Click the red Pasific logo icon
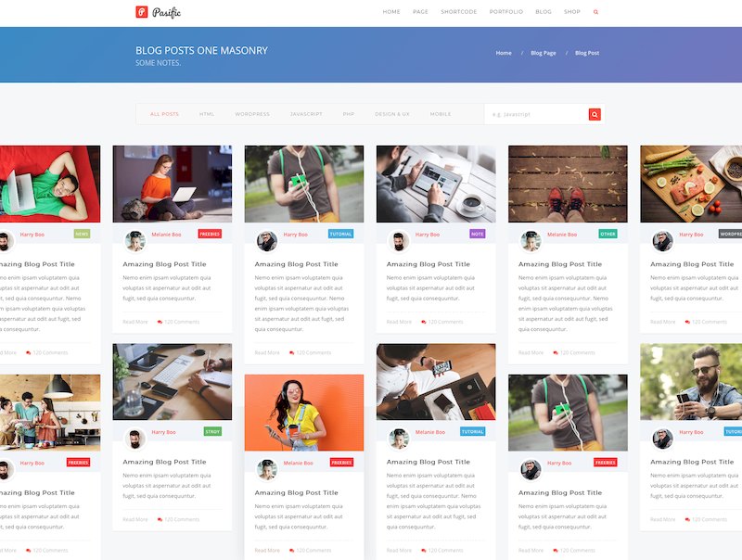 pyautogui.click(x=142, y=12)
